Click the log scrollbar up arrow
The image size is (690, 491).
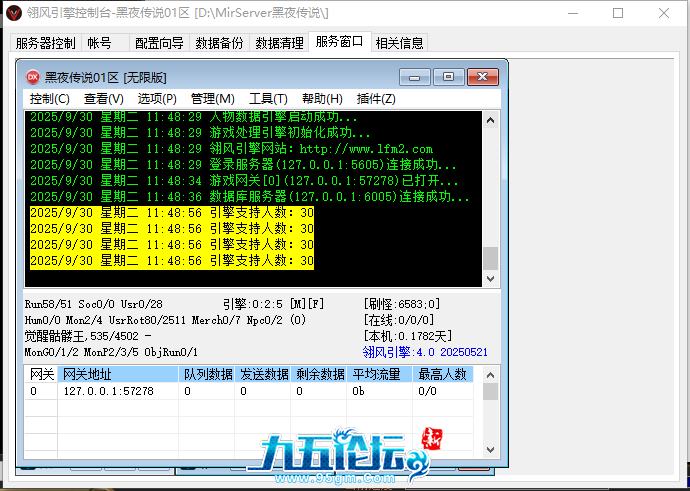pos(490,120)
